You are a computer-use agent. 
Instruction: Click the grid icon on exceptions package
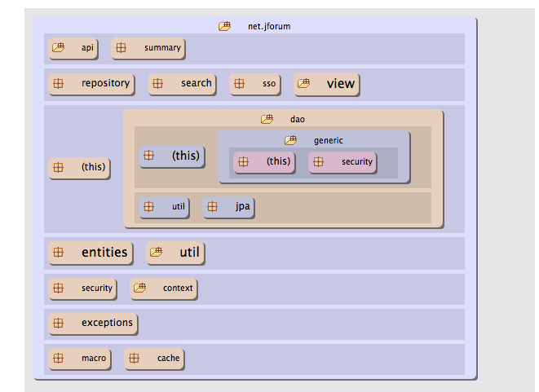pyautogui.click(x=58, y=324)
